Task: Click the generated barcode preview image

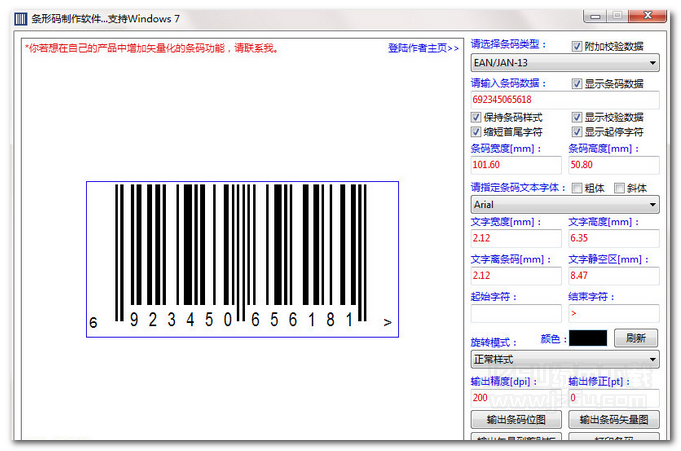Action: point(242,259)
